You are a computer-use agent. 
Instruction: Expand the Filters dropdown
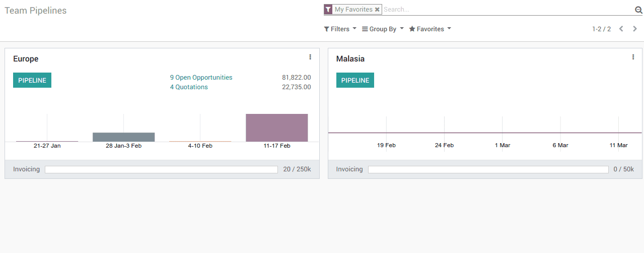[x=340, y=29]
